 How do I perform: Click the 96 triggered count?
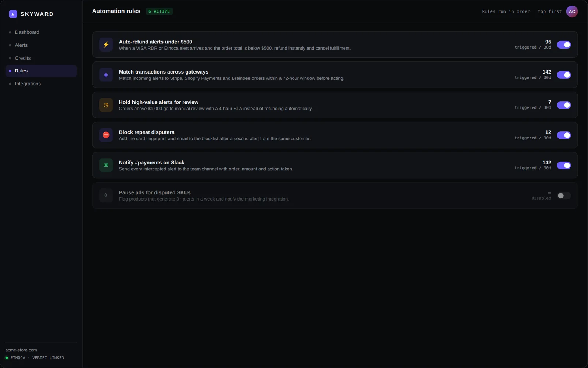tap(548, 42)
